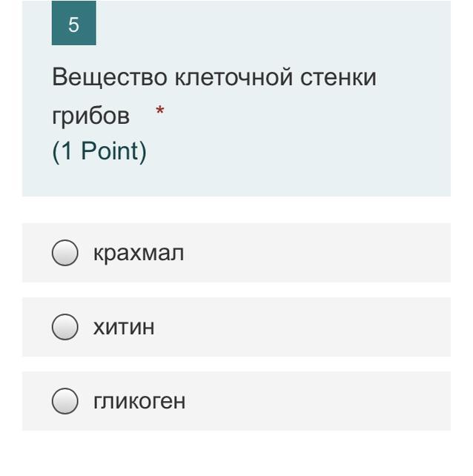Click the word стенки in the question title

coord(338,77)
